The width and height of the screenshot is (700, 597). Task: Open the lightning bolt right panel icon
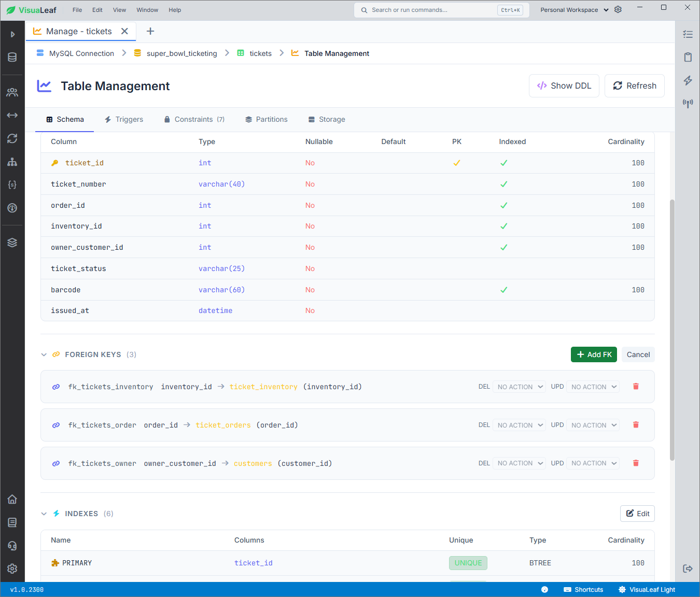(688, 80)
